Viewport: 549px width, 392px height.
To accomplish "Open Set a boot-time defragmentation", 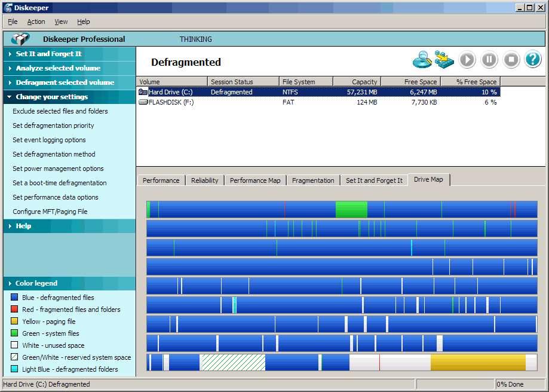I will point(60,183).
